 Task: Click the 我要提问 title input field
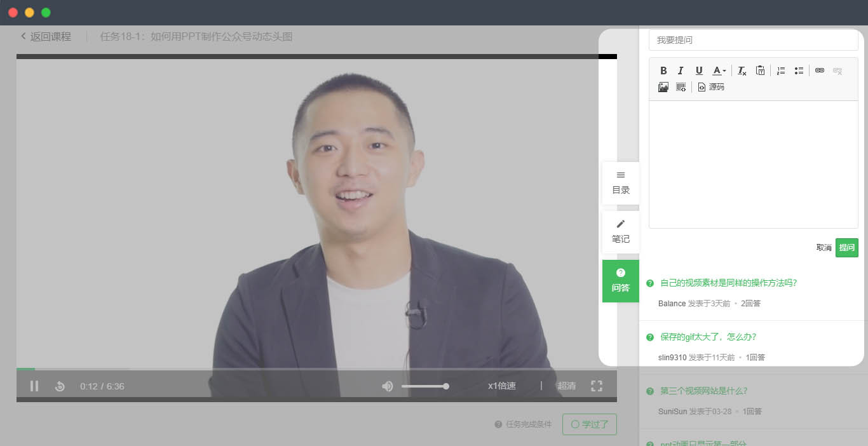(753, 40)
